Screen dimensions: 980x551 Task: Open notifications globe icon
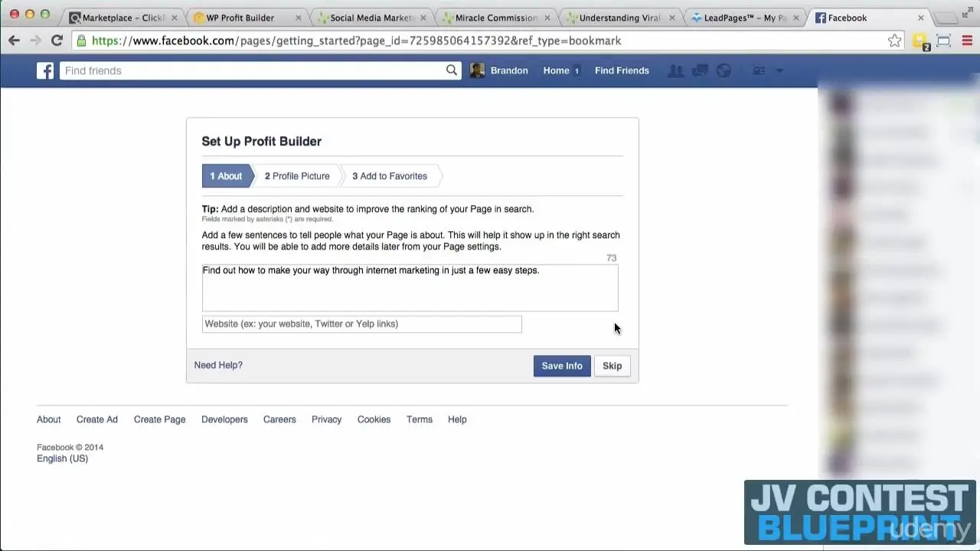point(724,70)
